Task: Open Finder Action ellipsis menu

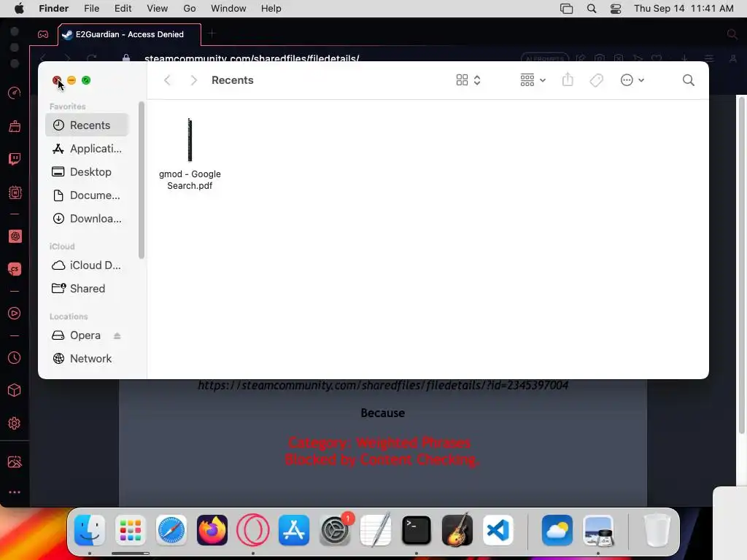Action: (632, 80)
